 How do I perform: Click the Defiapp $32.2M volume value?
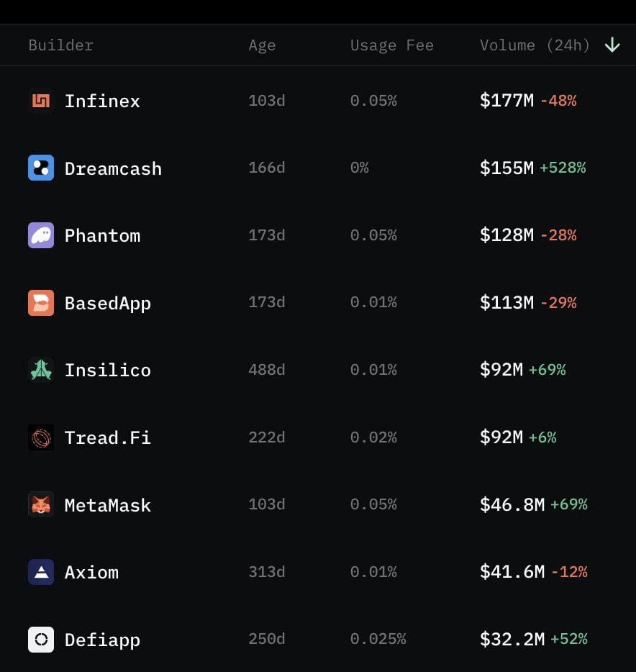[x=512, y=639]
